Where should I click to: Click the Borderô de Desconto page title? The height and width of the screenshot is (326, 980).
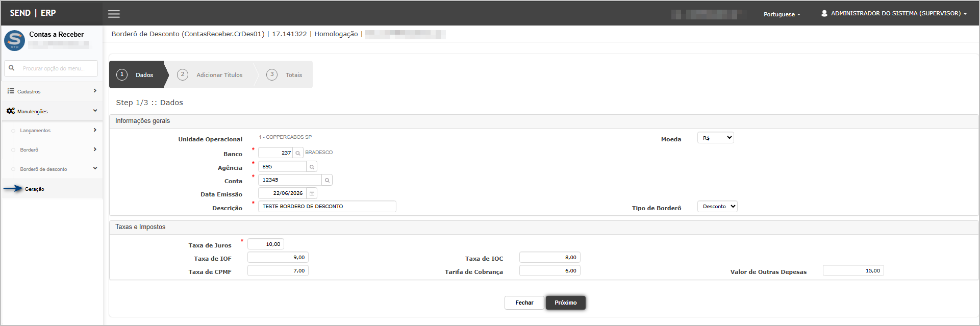point(188,34)
